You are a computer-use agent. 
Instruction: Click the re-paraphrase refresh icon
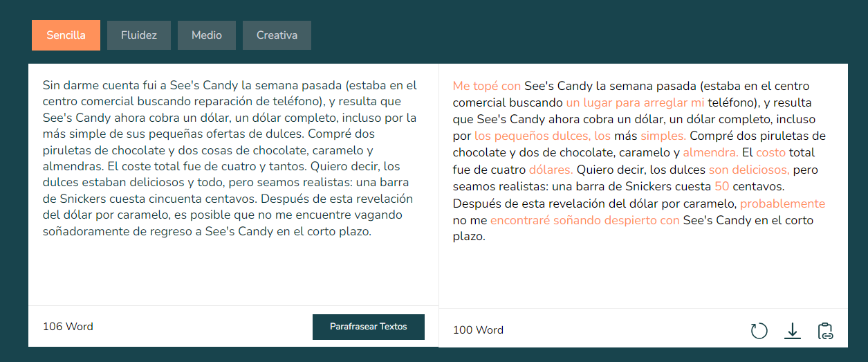pos(759,331)
